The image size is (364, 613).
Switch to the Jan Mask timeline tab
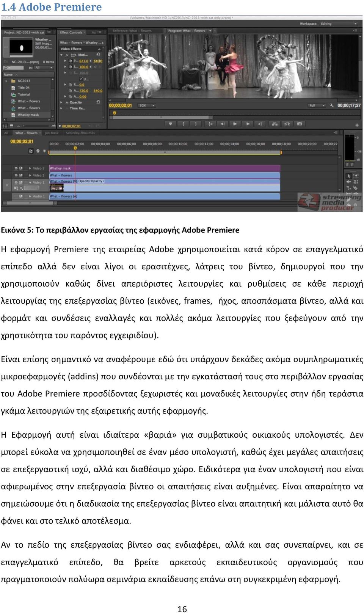(52, 133)
